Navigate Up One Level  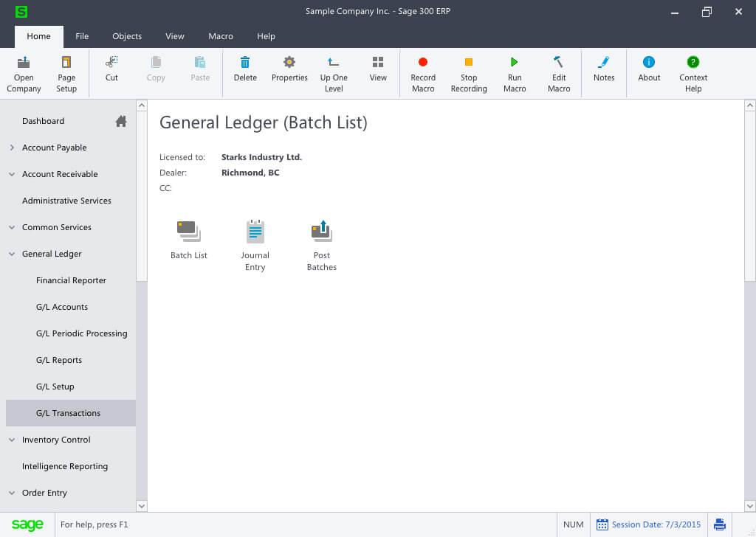click(334, 70)
